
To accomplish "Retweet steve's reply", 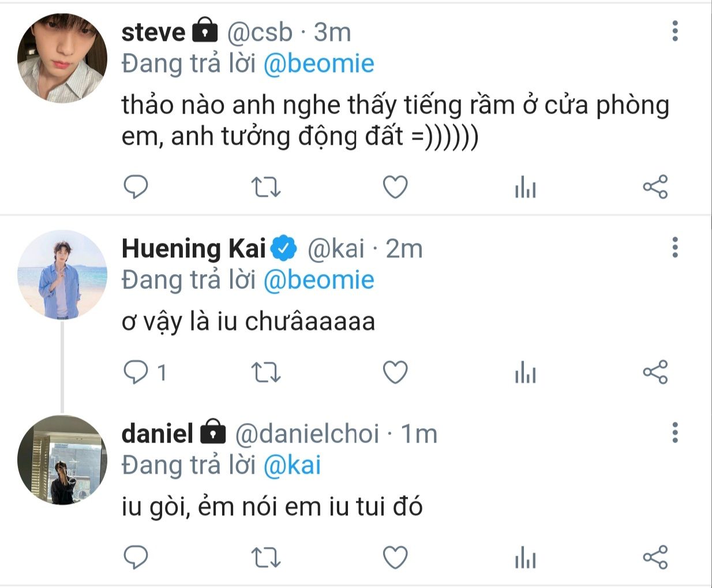I will (266, 187).
